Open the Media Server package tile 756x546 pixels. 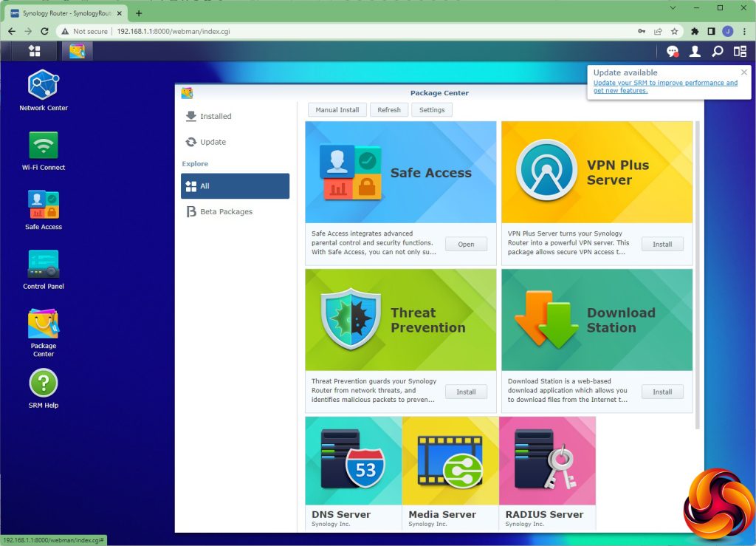[450, 473]
